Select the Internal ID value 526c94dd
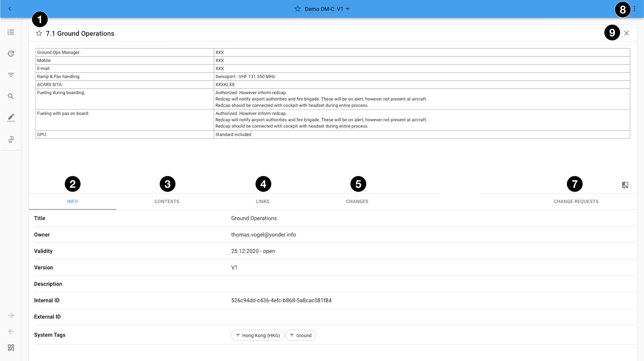 [x=281, y=300]
